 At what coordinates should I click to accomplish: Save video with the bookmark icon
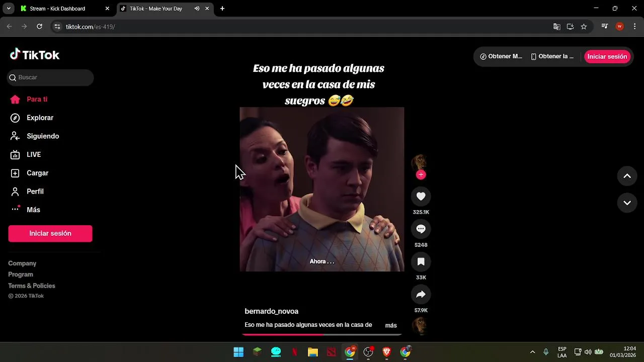[x=421, y=261]
